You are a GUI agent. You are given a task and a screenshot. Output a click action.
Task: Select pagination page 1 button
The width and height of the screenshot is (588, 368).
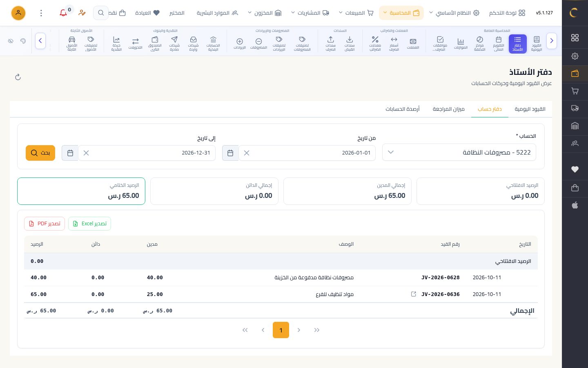(281, 330)
